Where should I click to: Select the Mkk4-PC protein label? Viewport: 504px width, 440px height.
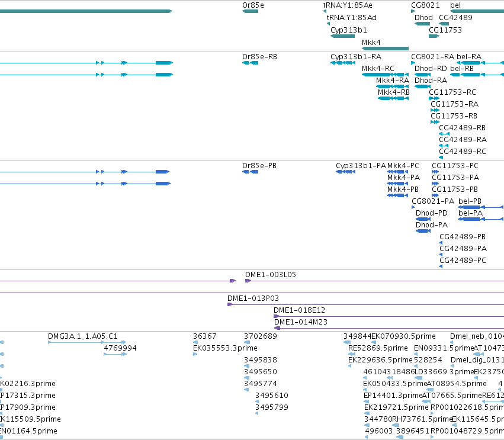click(403, 166)
